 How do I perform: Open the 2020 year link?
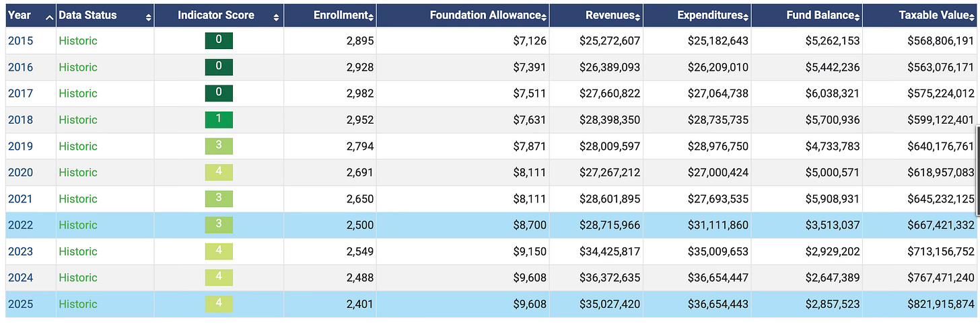(20, 172)
